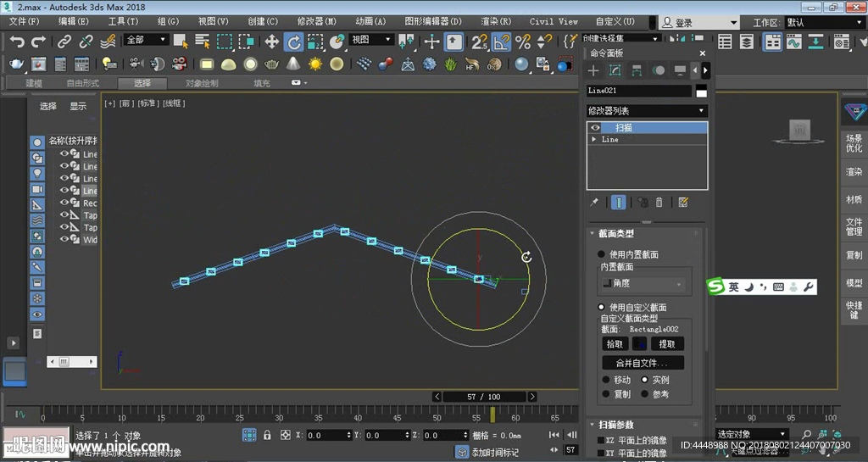Open the 修改器(M) menu
Image resolution: width=868 pixels, height=462 pixels.
point(317,21)
